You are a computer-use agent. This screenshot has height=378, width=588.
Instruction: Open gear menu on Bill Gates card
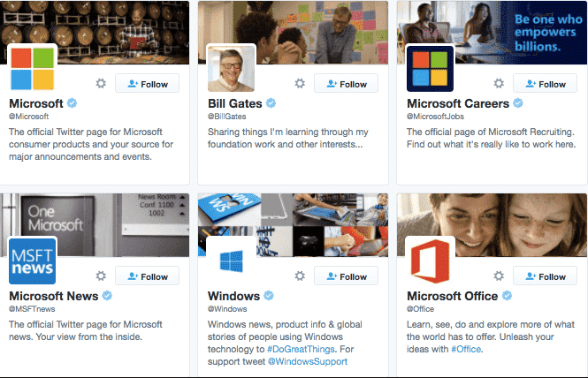pyautogui.click(x=300, y=83)
